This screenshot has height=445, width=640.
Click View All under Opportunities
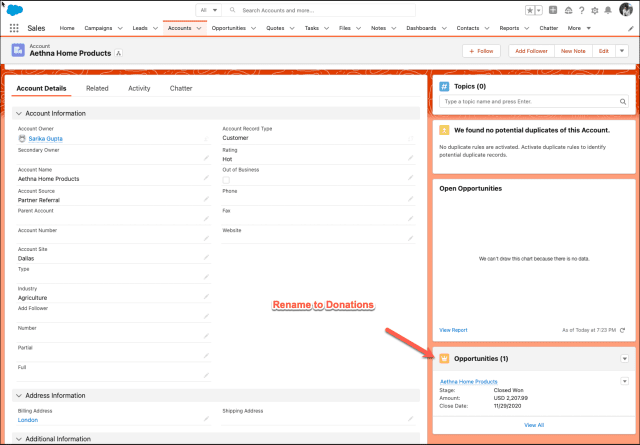pyautogui.click(x=534, y=425)
